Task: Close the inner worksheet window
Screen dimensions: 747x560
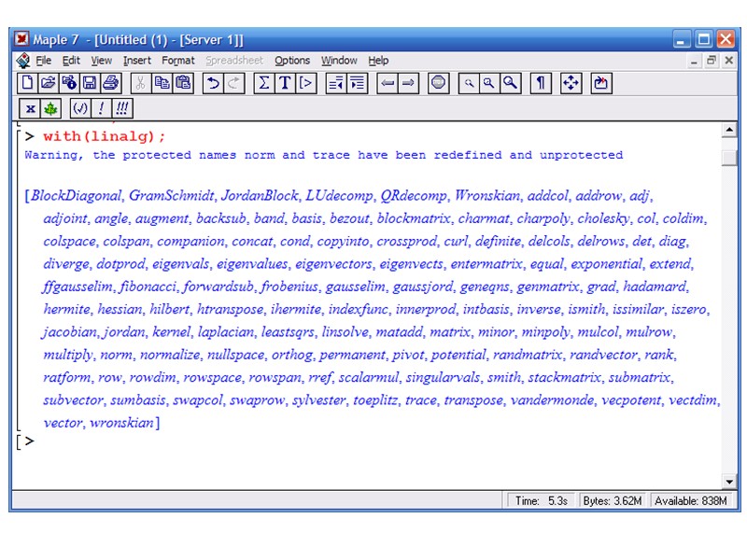Action: (729, 61)
